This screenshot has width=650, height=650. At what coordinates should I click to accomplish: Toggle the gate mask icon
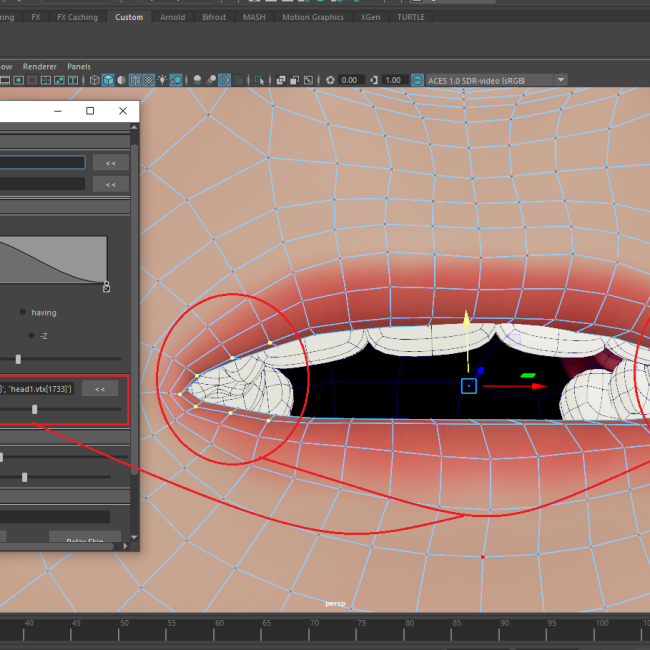32,80
